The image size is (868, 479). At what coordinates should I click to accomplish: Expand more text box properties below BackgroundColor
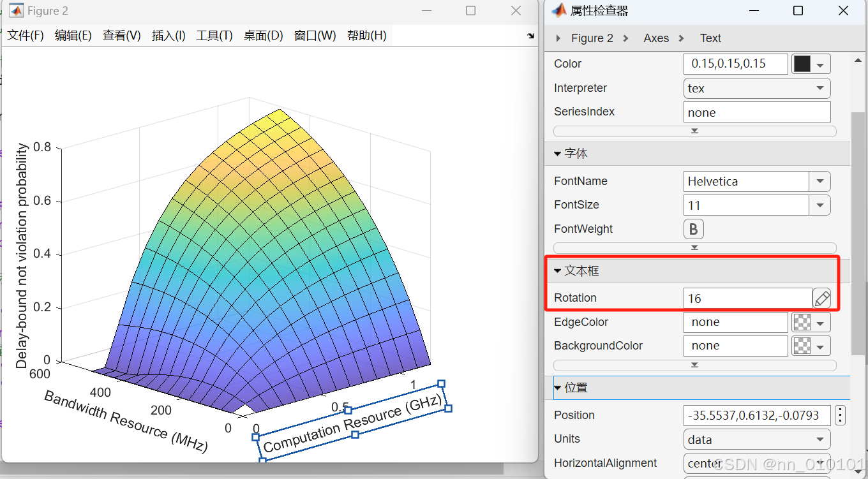click(x=694, y=365)
